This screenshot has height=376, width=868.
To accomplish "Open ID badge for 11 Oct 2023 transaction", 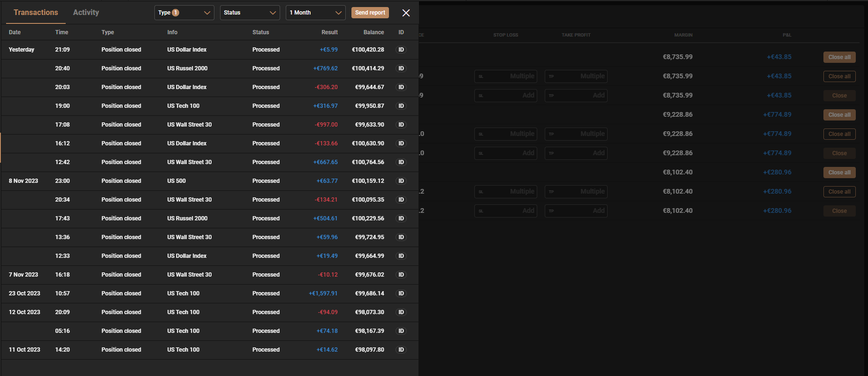I will 401,350.
